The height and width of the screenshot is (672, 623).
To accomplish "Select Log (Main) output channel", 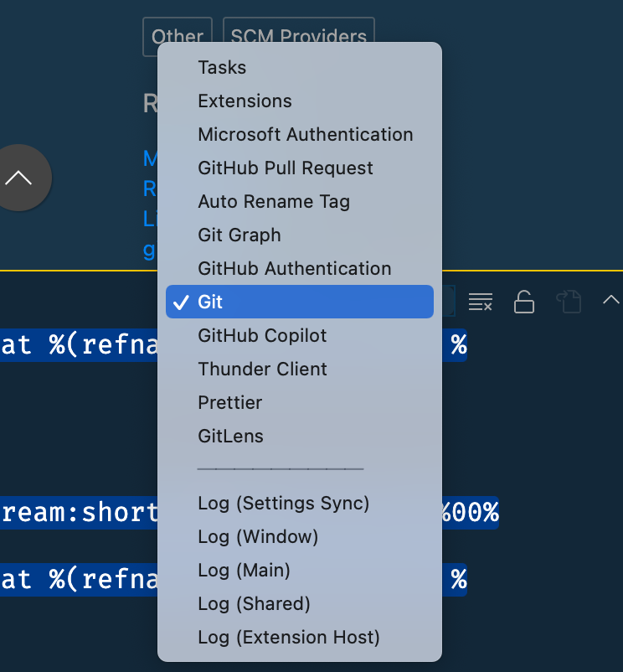I will tap(299, 570).
